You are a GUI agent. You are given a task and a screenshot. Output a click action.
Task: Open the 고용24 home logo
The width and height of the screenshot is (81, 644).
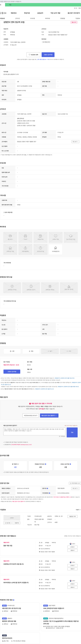click(3, 13)
